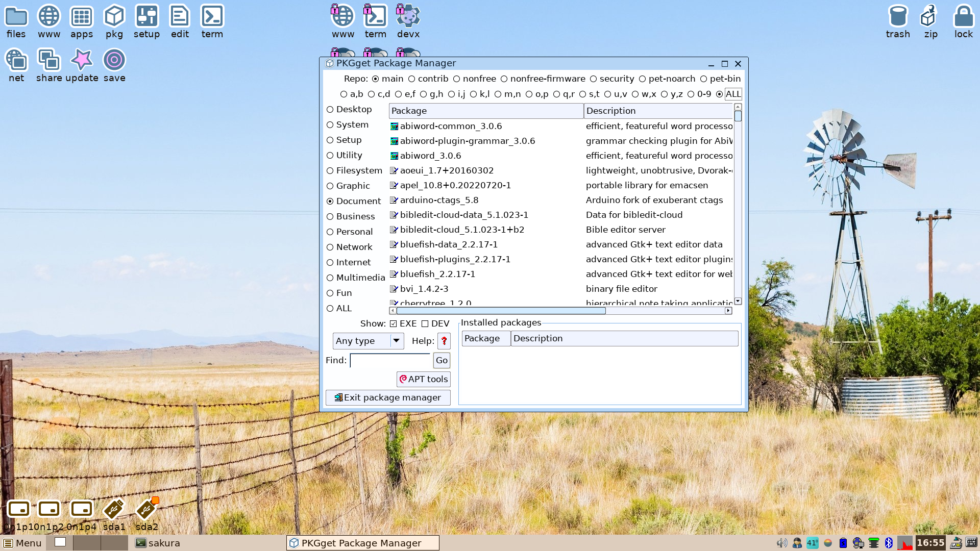Viewport: 980px width, 551px height.
Task: Open the sda2 drive icon
Action: [146, 515]
